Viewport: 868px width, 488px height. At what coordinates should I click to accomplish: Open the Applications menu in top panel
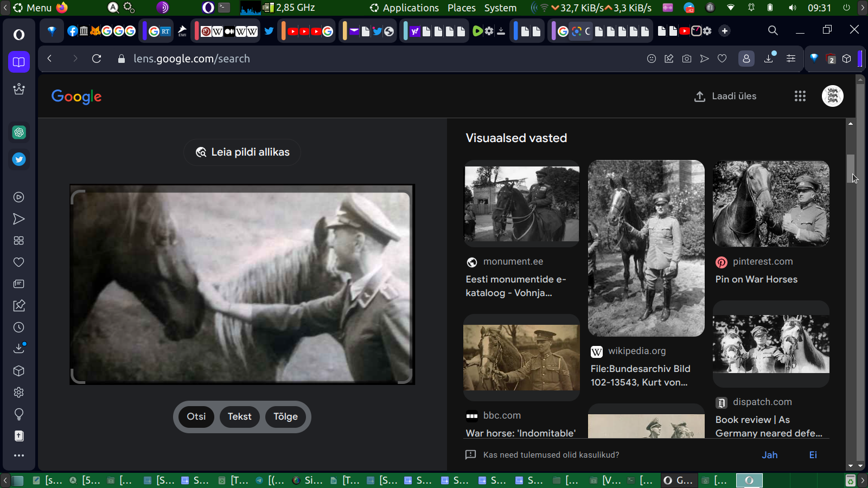click(x=404, y=8)
